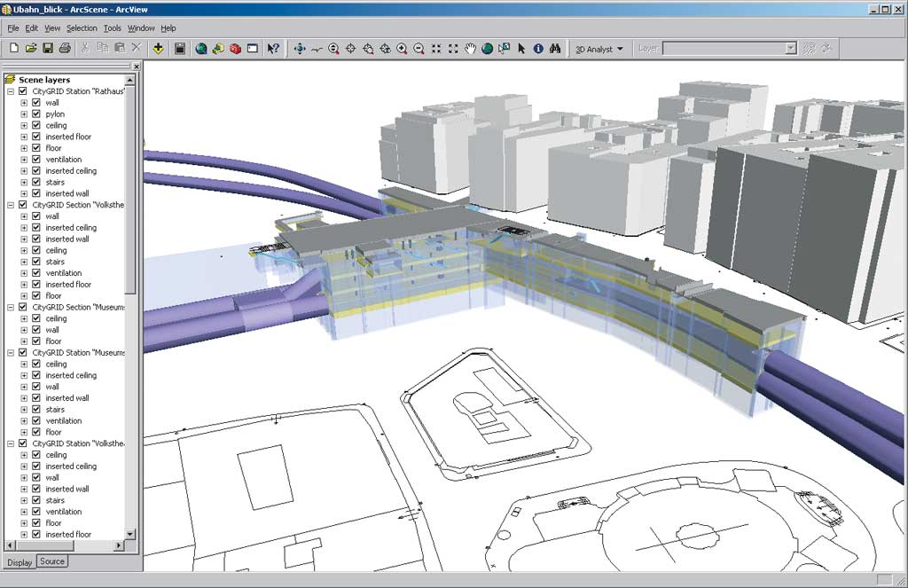
Task: Select the Navigate tool in the toolbar
Action: [x=299, y=49]
